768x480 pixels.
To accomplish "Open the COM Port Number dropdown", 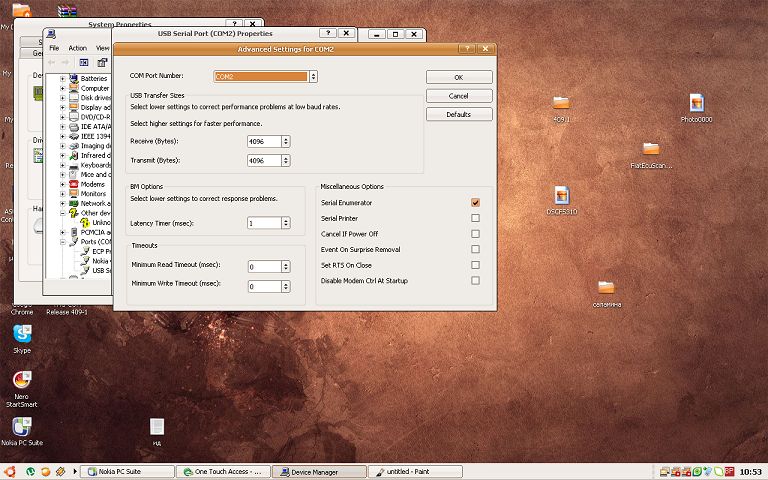I will [x=313, y=76].
